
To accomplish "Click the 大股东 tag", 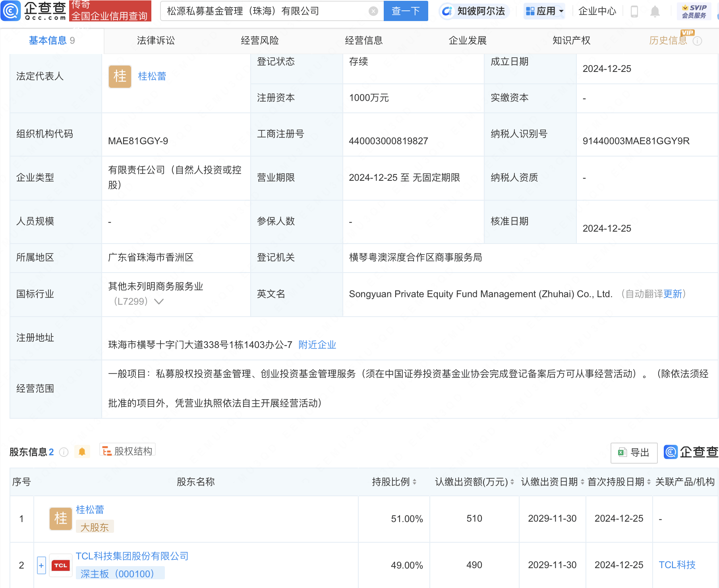I will point(95,527).
